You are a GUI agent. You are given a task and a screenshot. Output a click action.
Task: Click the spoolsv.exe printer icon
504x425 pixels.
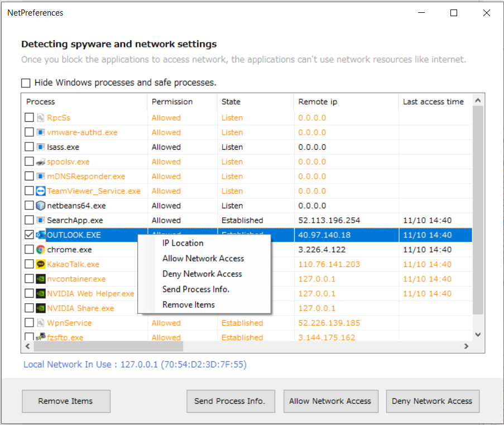point(41,162)
